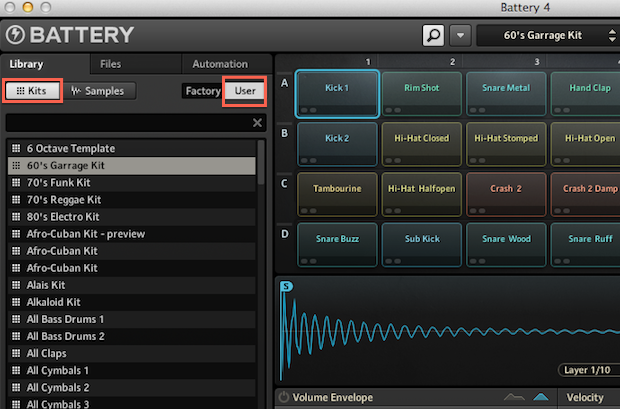Show User library content

(x=245, y=91)
